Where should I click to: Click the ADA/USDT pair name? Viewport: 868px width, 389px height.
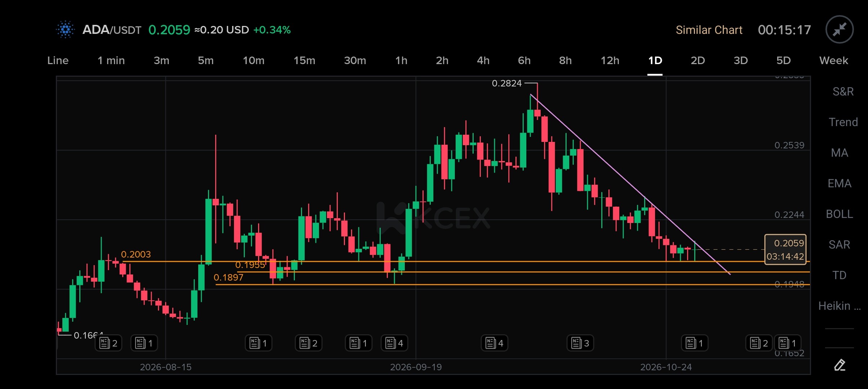click(112, 30)
